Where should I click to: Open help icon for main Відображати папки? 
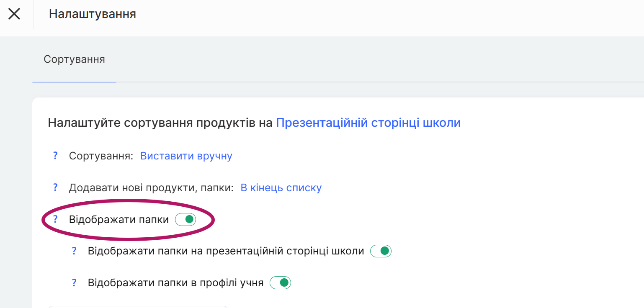pyautogui.click(x=55, y=219)
